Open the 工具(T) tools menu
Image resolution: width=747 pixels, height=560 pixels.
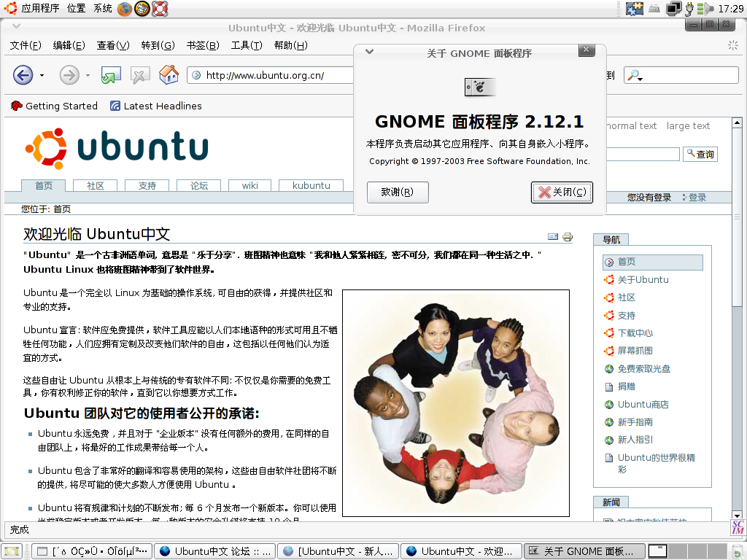click(247, 45)
